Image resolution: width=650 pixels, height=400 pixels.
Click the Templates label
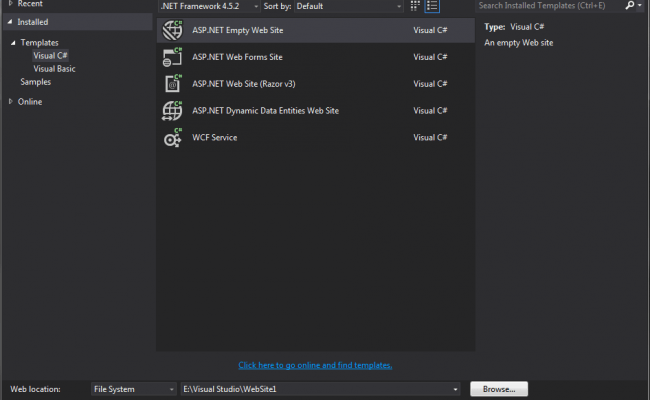tap(39, 43)
